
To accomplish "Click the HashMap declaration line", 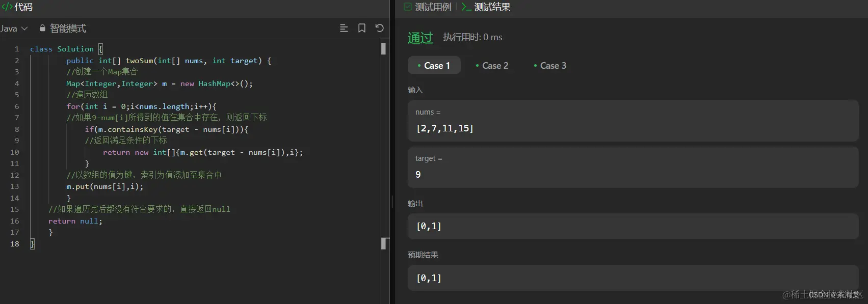I will (x=160, y=84).
